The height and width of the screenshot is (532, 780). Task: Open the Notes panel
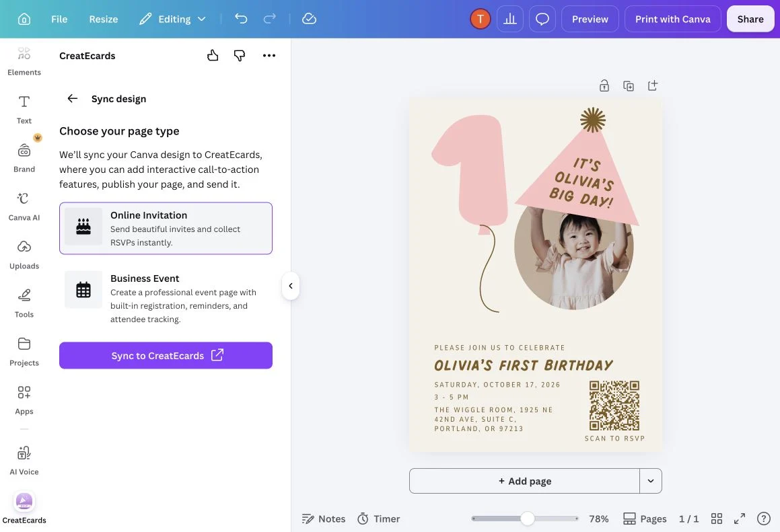[323, 519]
